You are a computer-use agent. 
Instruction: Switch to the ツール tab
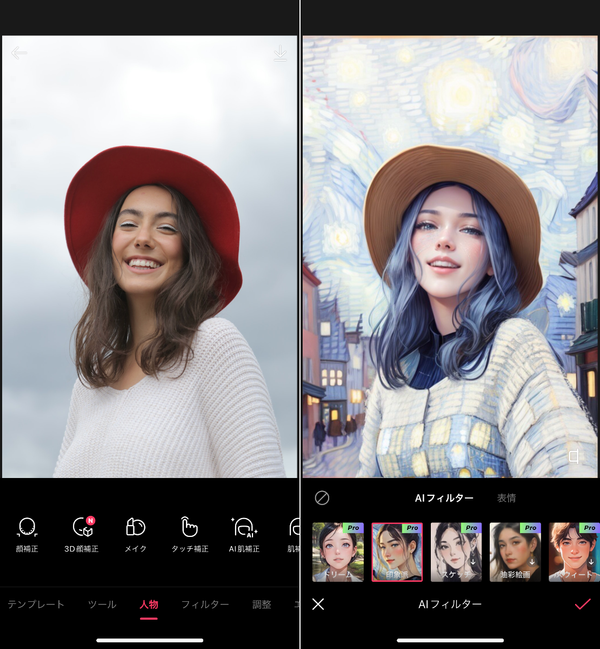102,604
